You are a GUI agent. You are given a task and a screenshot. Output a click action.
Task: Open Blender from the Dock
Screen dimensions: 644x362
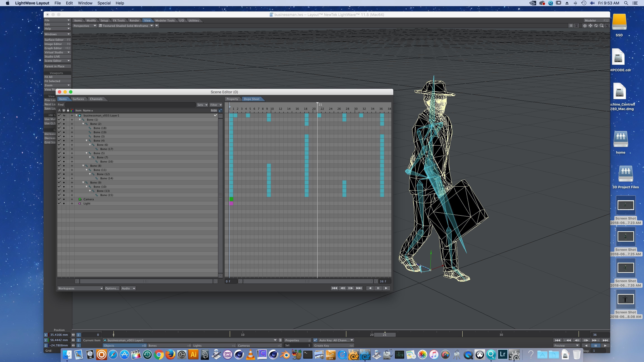click(285, 355)
